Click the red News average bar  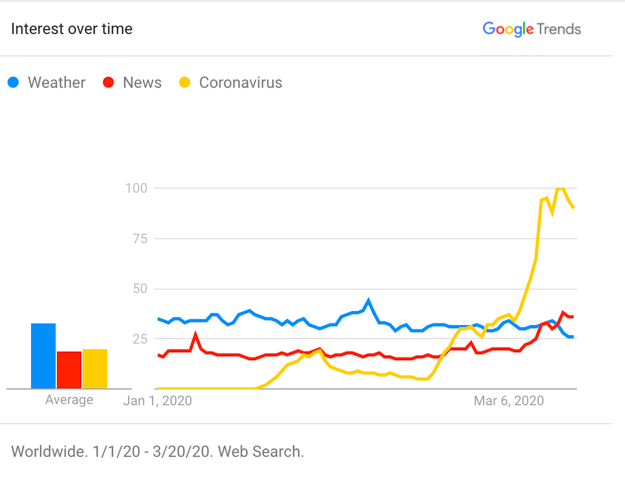(x=69, y=370)
